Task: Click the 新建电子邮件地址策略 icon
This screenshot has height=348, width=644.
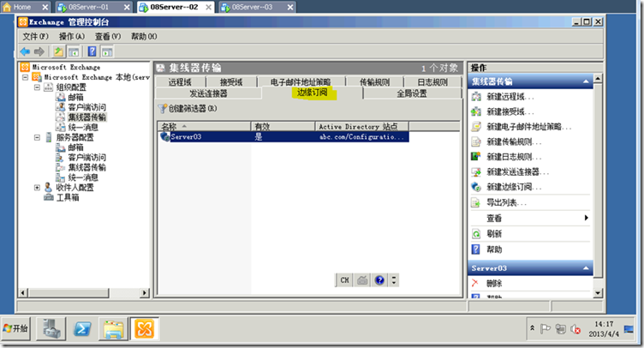Action: tap(476, 127)
